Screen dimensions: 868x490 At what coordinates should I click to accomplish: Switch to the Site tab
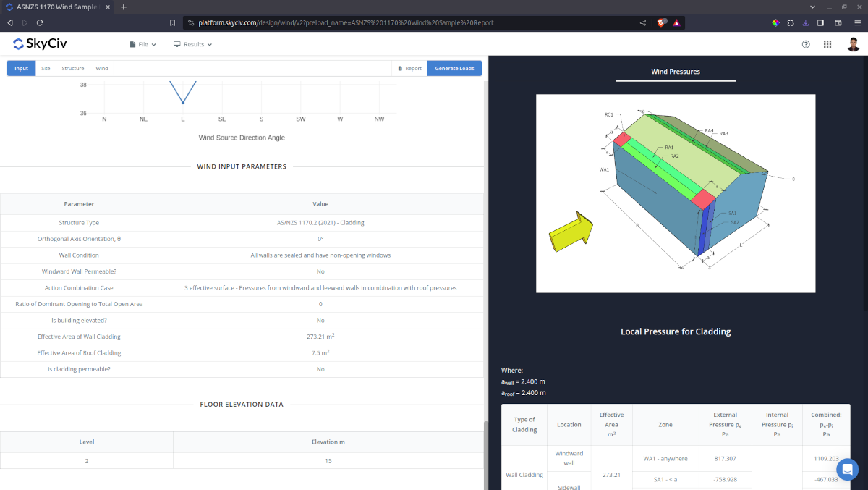(x=46, y=69)
